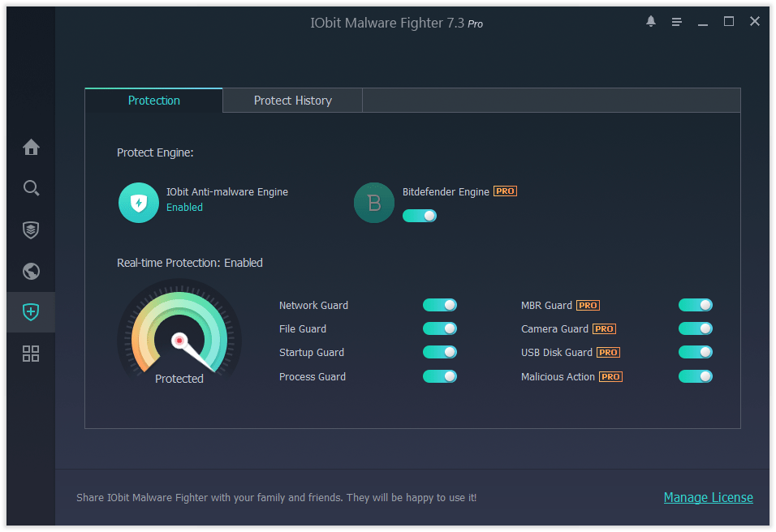
Task: Open the Security Guard sidebar icon
Action: 31,230
